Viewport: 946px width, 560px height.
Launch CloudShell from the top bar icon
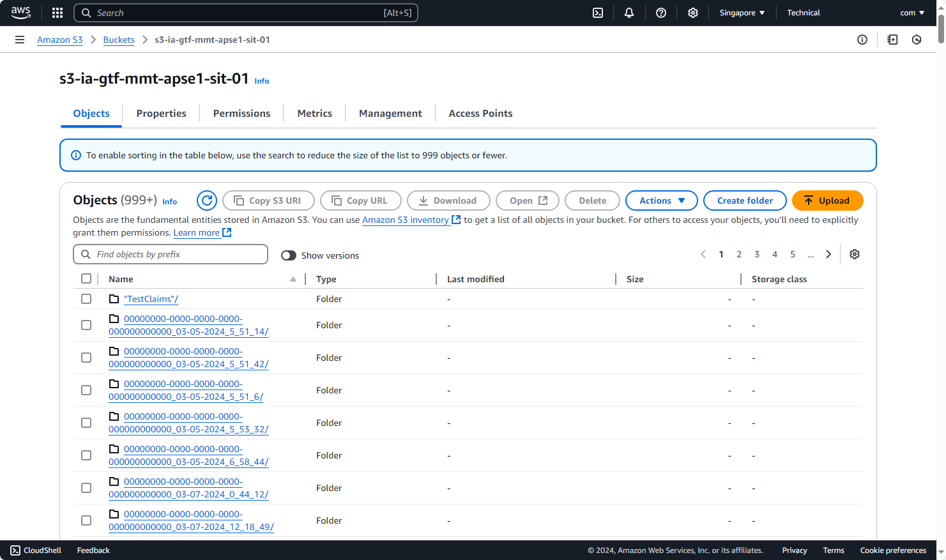click(598, 13)
